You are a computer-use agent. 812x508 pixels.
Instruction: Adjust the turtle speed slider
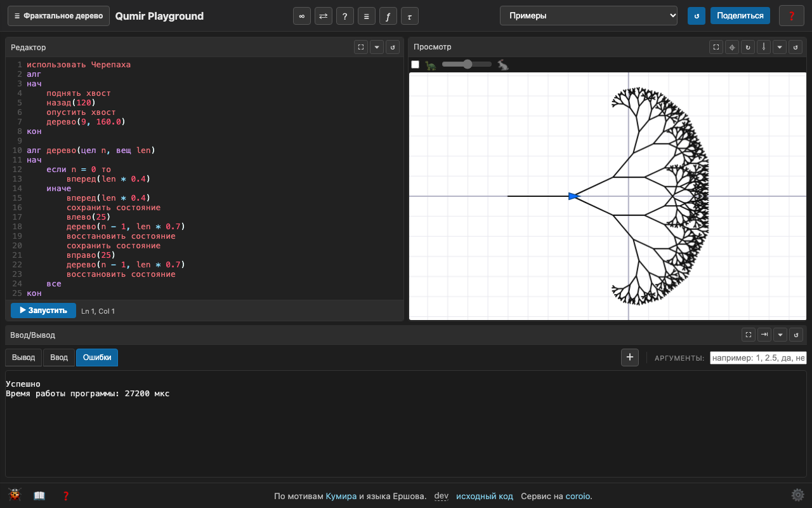tap(467, 64)
